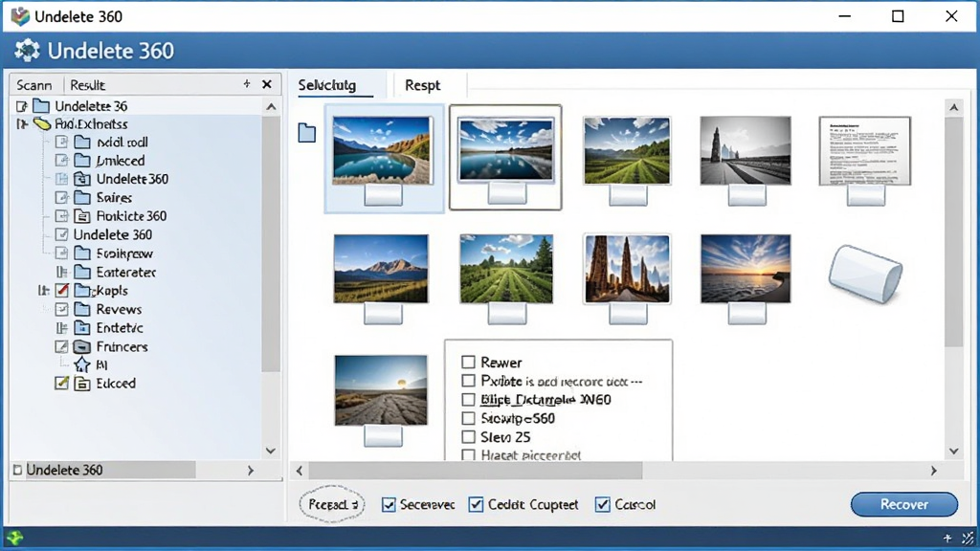The width and height of the screenshot is (980, 551).
Task: Close the Scann panel with its X
Action: [x=267, y=84]
